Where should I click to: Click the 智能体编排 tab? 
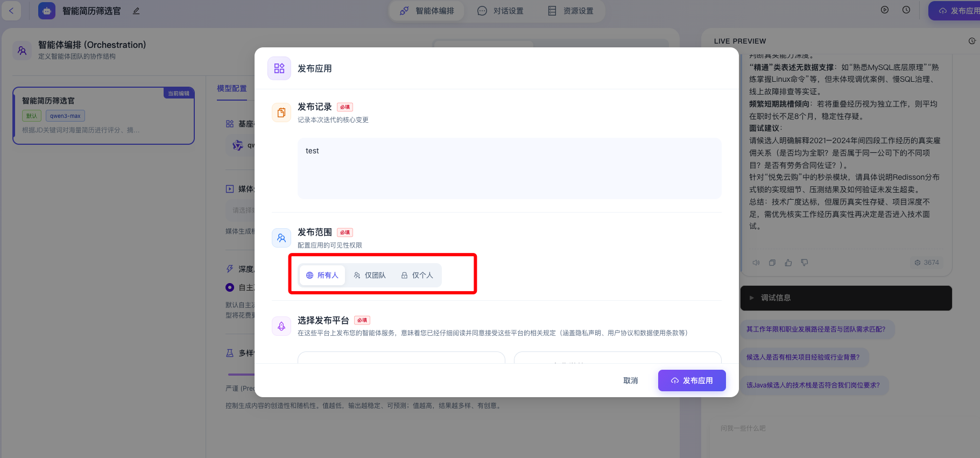[x=427, y=11]
